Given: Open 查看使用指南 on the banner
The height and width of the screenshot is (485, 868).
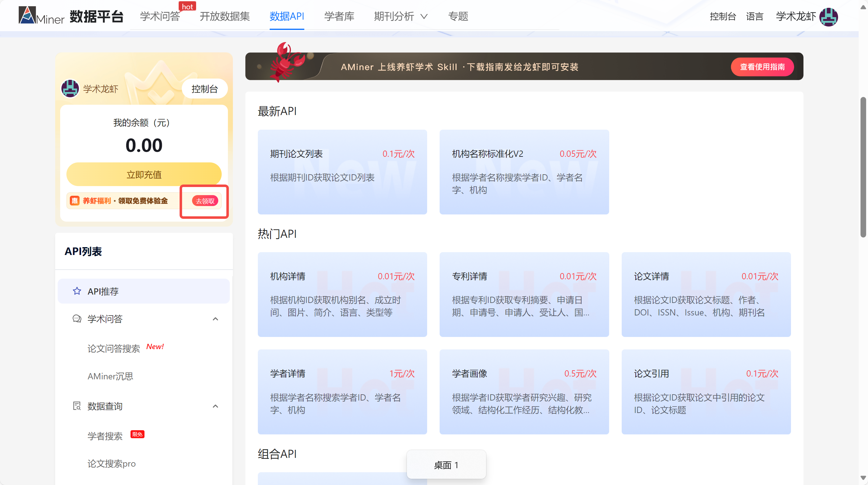Looking at the screenshot, I should pos(762,67).
